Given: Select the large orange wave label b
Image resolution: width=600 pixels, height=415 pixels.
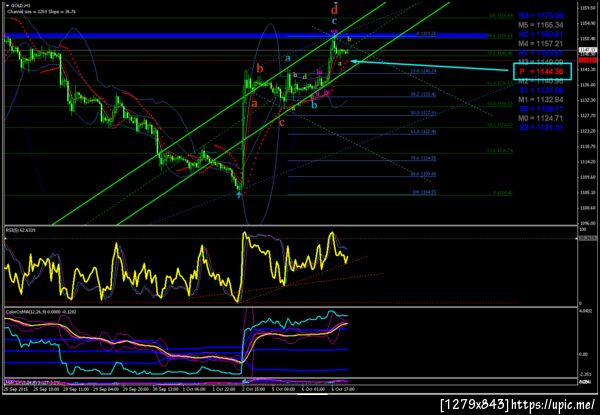Looking at the screenshot, I should 260,69.
